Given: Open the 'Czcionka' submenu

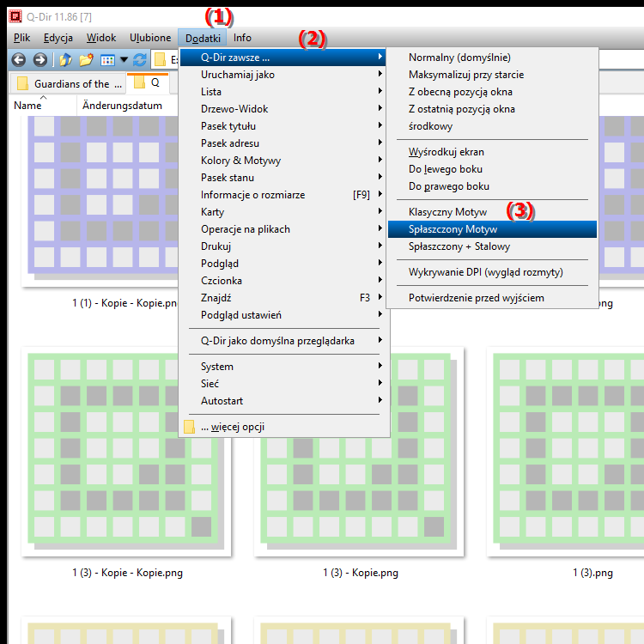Looking at the screenshot, I should pos(283,281).
